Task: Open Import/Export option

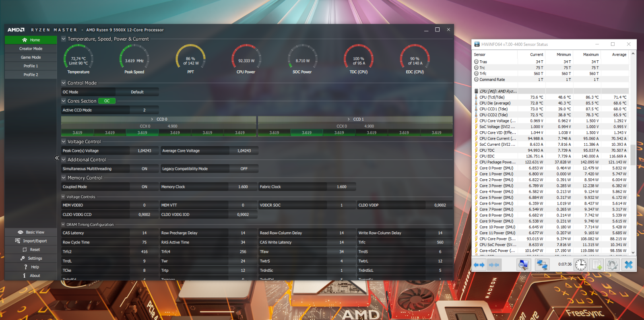Action: 31,241
